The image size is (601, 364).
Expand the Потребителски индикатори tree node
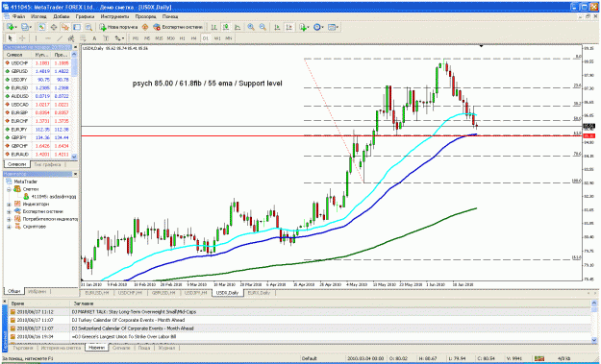9,219
